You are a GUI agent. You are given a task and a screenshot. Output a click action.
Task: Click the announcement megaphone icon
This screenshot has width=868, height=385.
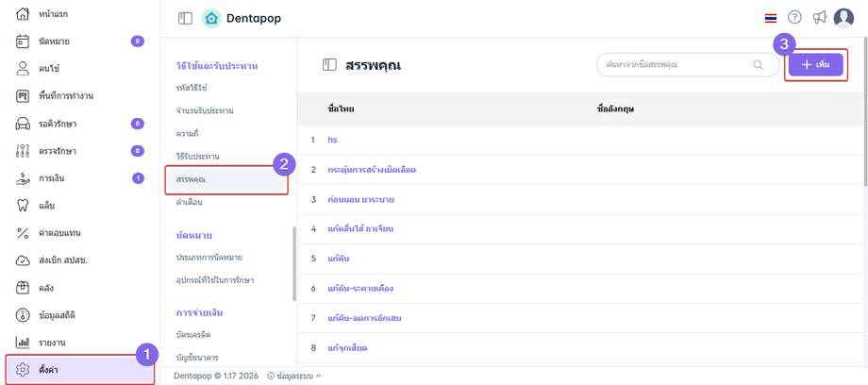click(x=819, y=18)
